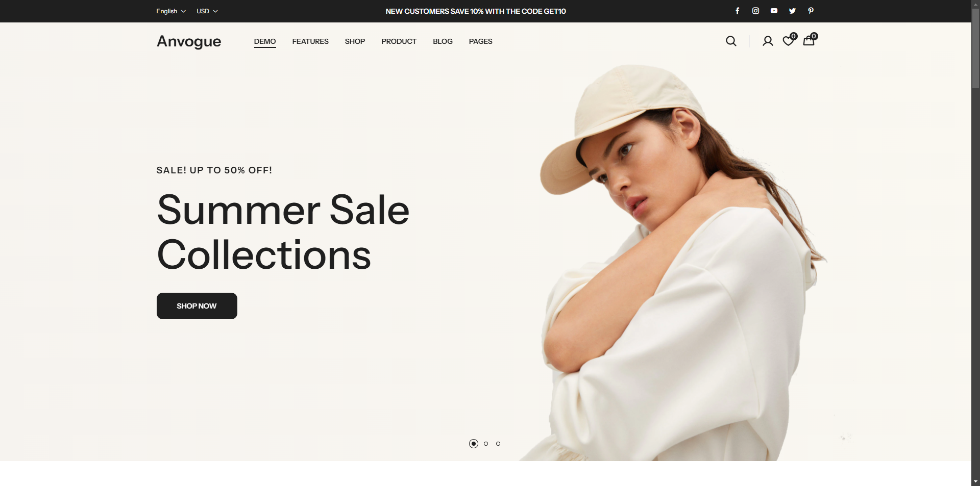
Task: Select the second slider pagination dot
Action: point(486,444)
